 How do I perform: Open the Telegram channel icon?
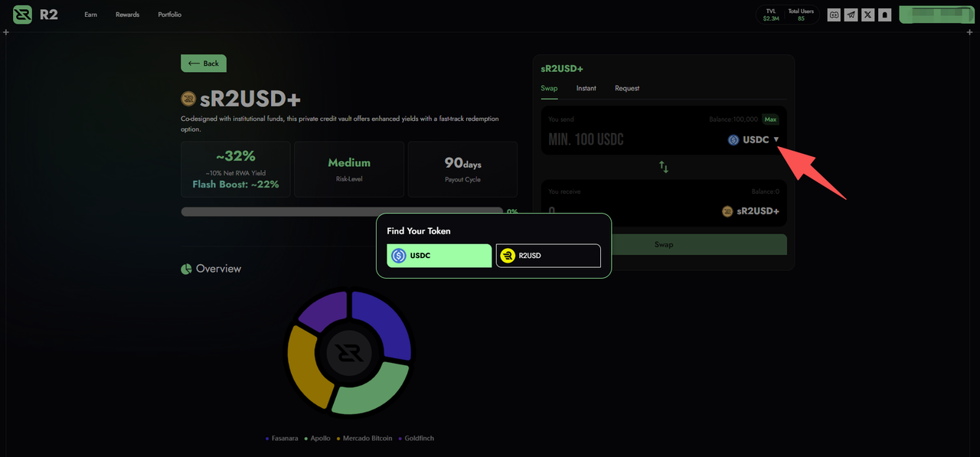(851, 15)
